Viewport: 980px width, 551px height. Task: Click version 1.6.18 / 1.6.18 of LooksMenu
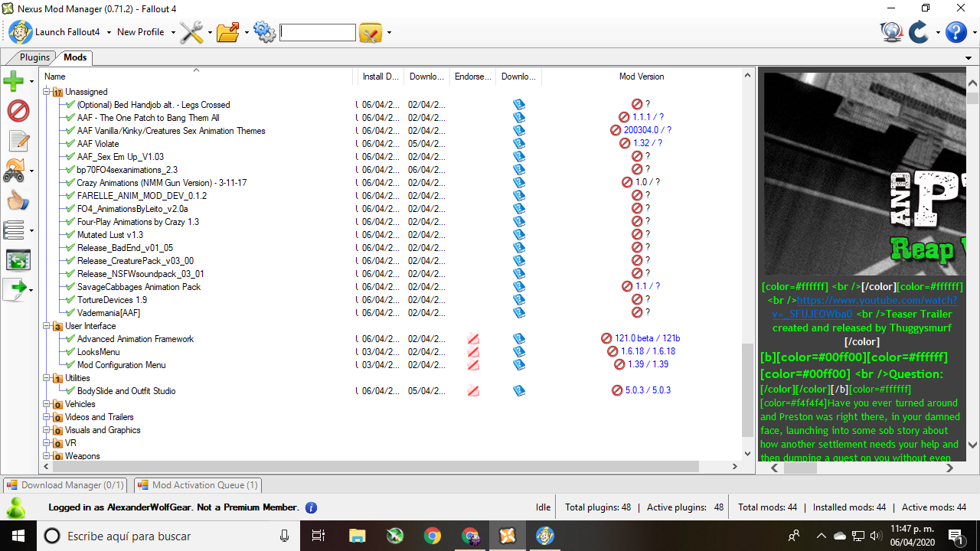[648, 352]
